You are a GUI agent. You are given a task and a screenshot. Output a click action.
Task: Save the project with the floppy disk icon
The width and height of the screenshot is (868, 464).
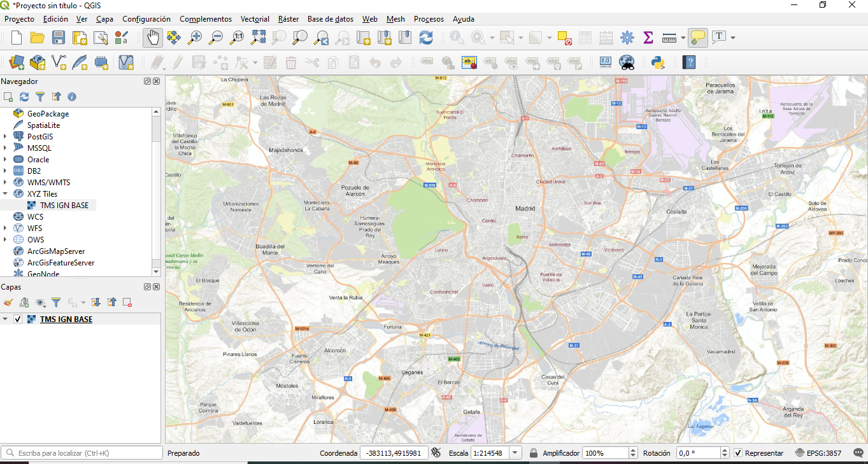click(x=59, y=38)
